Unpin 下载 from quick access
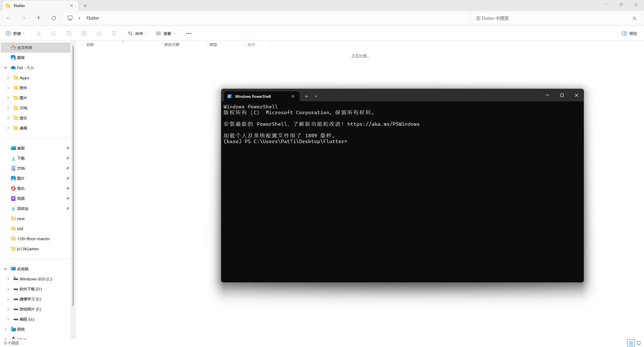 [x=68, y=158]
